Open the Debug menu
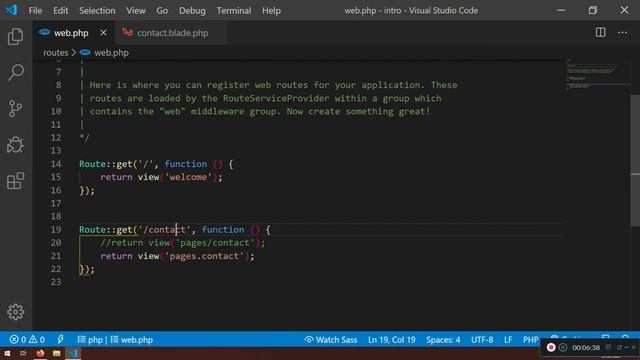Viewport: 640px width, 360px height. point(192,11)
